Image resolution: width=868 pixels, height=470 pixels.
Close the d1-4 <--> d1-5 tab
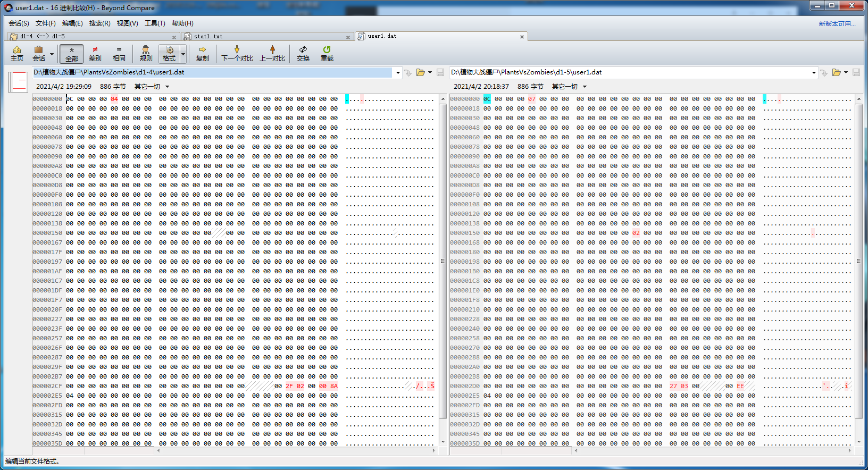coord(174,37)
